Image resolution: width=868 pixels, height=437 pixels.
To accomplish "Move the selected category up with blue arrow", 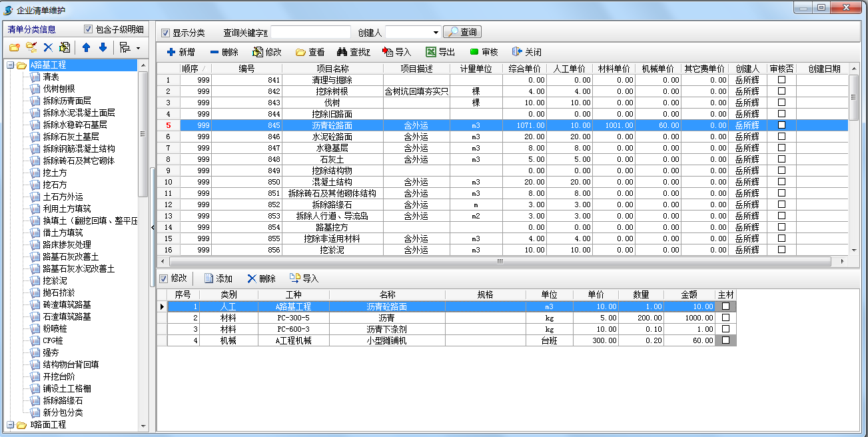I will 86,46.
